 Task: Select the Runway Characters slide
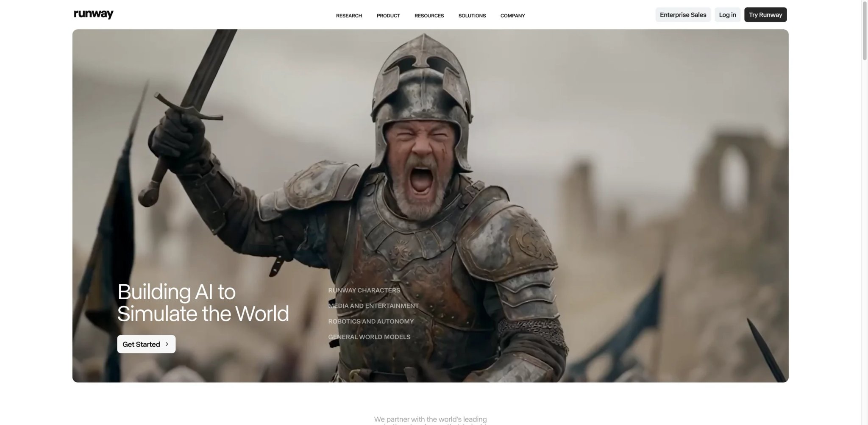[364, 290]
